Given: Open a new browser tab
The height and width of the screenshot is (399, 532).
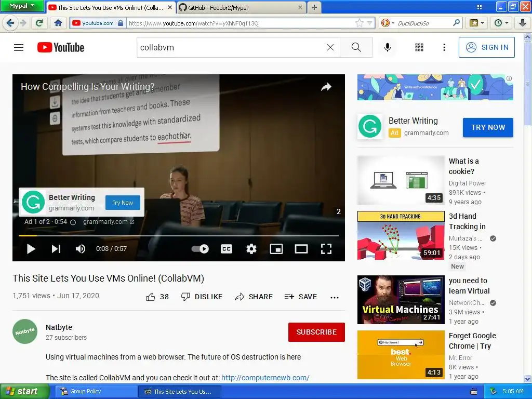Looking at the screenshot, I should pos(314,7).
